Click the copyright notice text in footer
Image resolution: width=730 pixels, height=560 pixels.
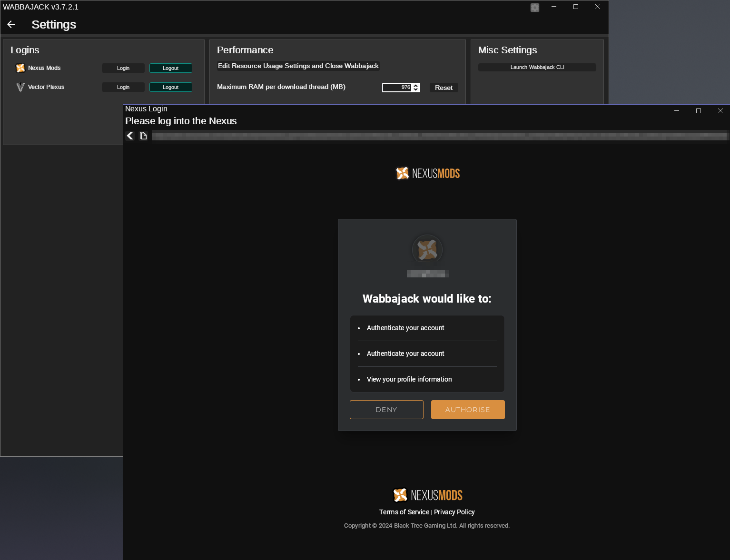[x=427, y=526]
